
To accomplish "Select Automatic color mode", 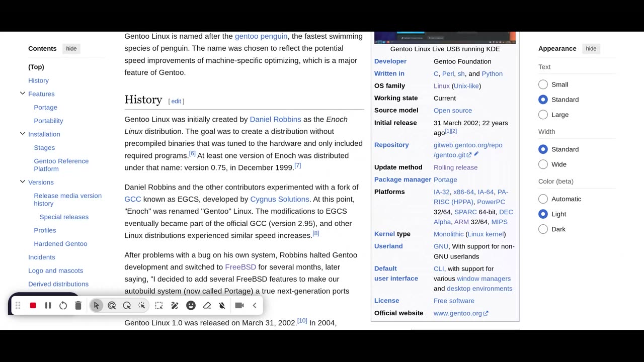I will pos(543,199).
